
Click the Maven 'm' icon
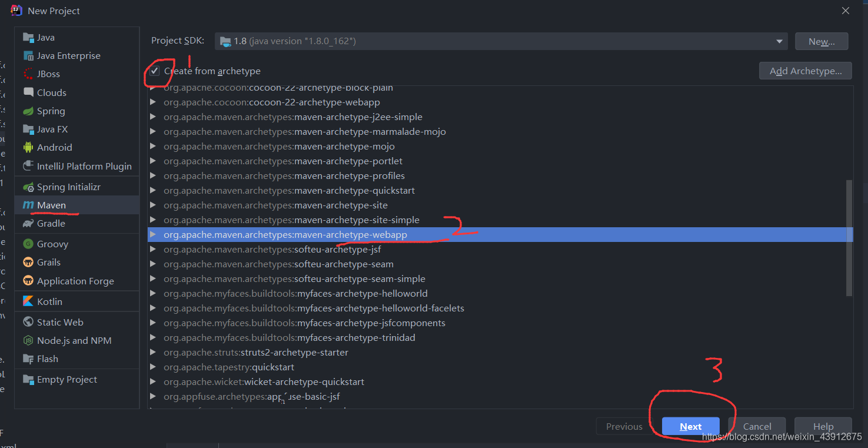(28, 205)
